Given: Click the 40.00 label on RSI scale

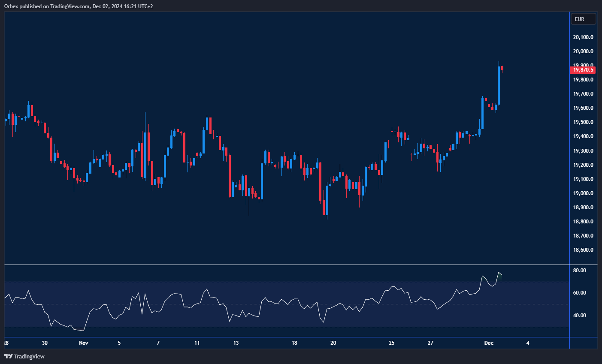Looking at the screenshot, I should (x=579, y=316).
